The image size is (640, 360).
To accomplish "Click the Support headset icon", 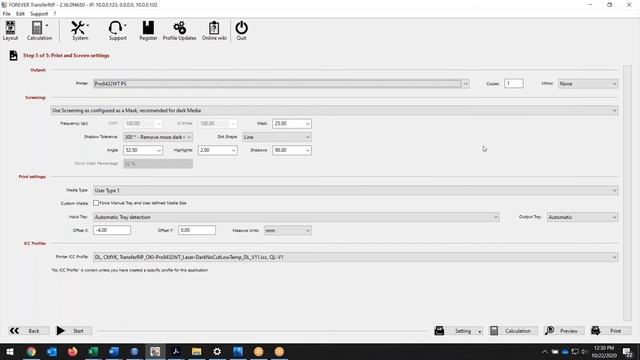I will 116,28.
